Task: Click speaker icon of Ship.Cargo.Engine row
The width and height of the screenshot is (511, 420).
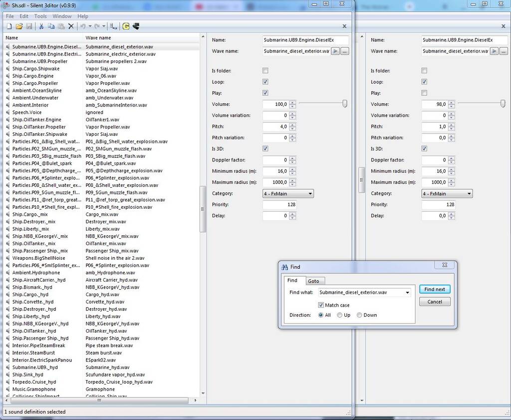Action: 8,76
